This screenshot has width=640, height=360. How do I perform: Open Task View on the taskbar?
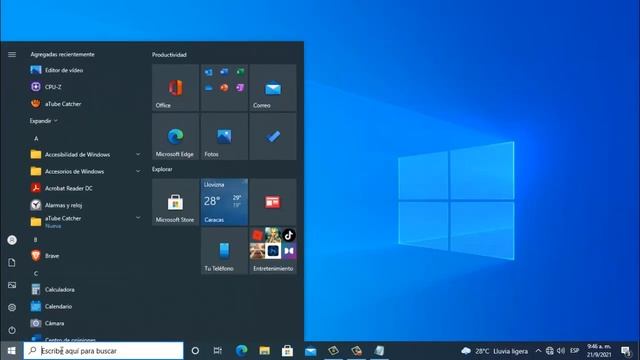click(x=218, y=351)
